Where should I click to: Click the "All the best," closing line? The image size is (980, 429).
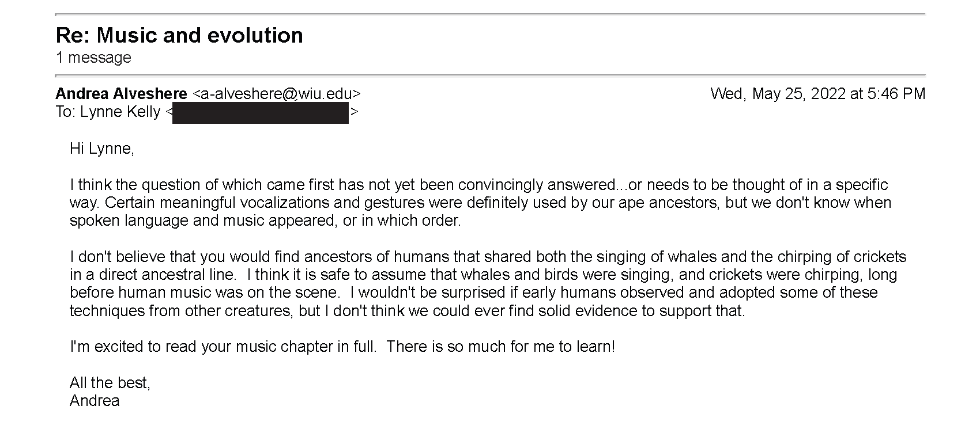pos(110,383)
